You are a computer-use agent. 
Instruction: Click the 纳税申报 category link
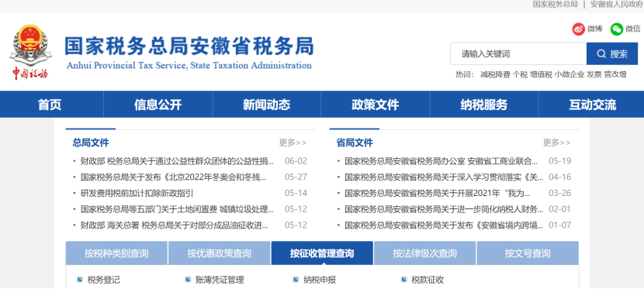(x=320, y=280)
